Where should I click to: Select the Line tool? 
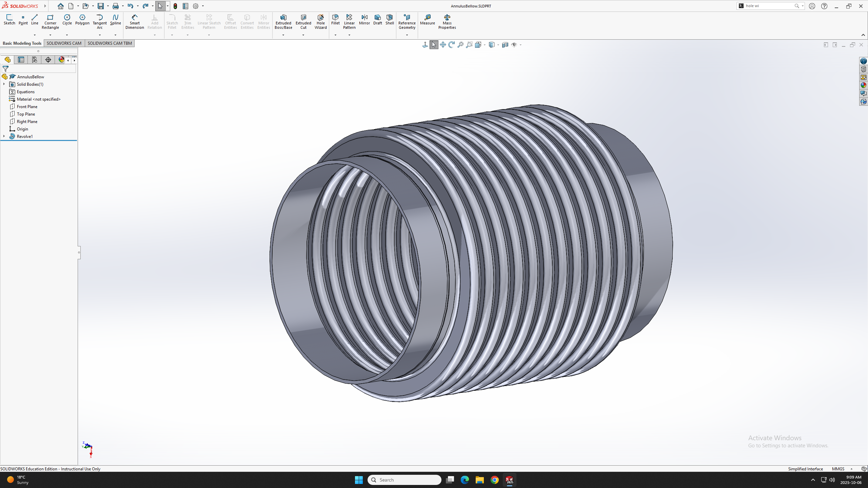[x=35, y=20]
